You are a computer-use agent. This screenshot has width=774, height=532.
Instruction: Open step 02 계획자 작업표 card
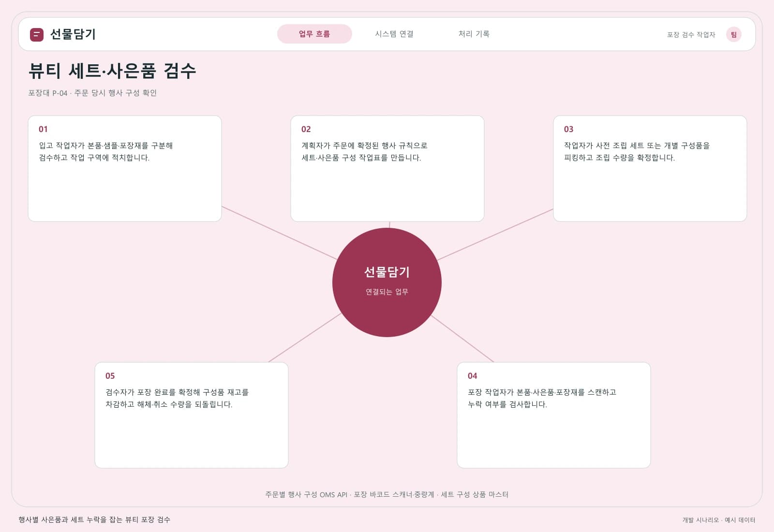click(x=387, y=168)
